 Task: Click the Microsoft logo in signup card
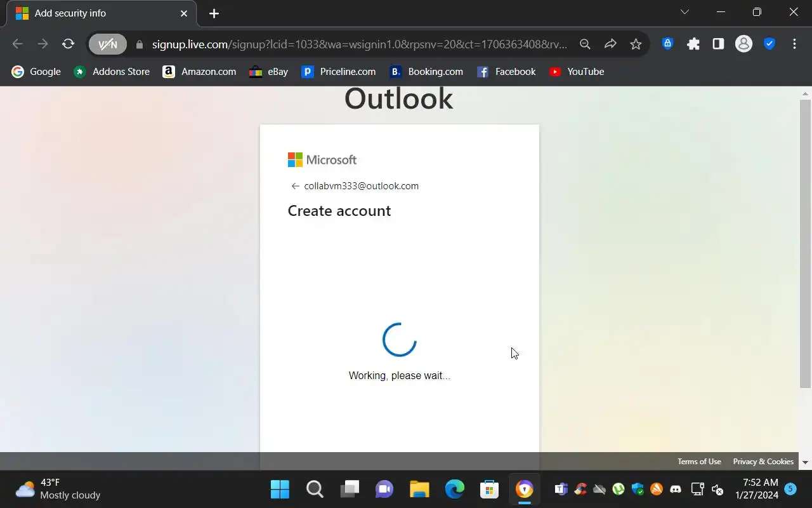point(322,160)
